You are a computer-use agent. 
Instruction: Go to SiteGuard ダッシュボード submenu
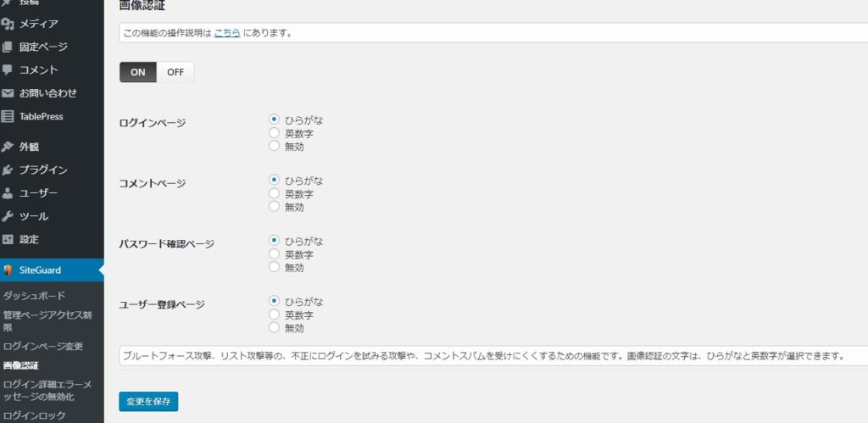34,296
